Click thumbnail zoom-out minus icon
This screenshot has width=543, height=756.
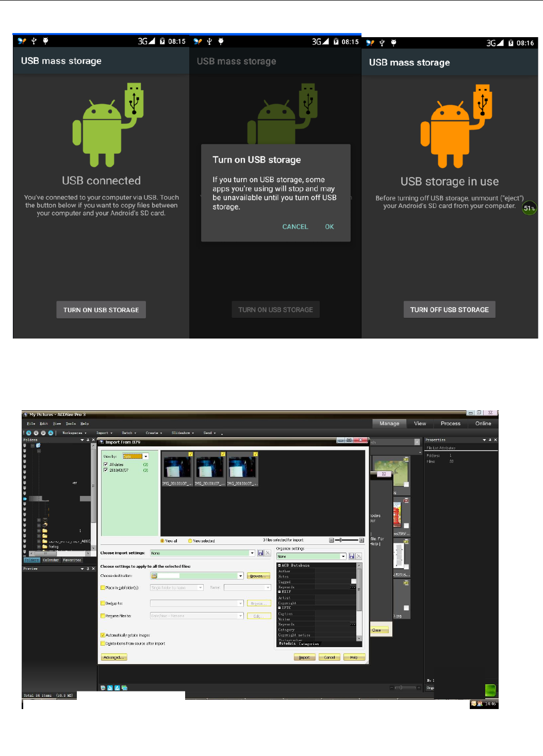click(x=332, y=540)
